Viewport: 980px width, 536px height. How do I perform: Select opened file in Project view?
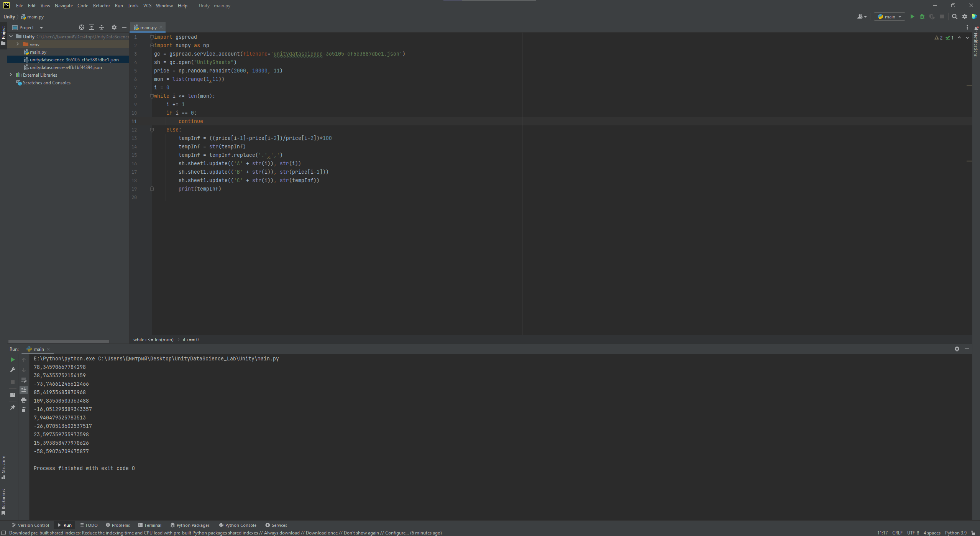[x=81, y=27]
